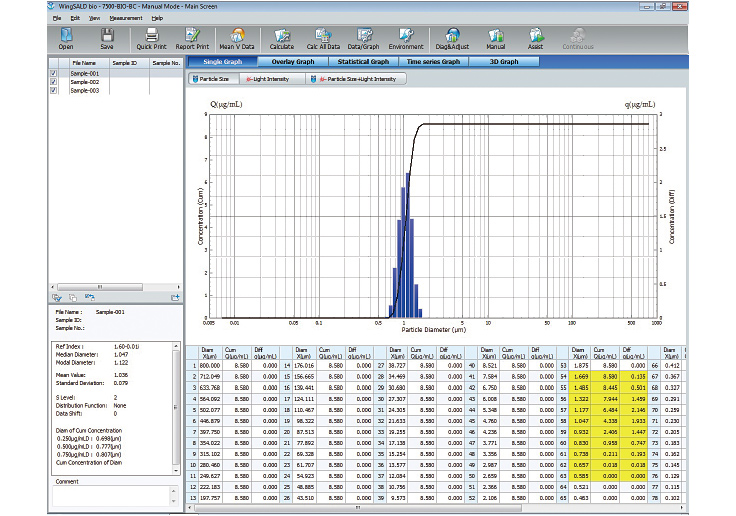Open the Environment settings icon
Viewport: 736px width, 516px height.
point(405,38)
